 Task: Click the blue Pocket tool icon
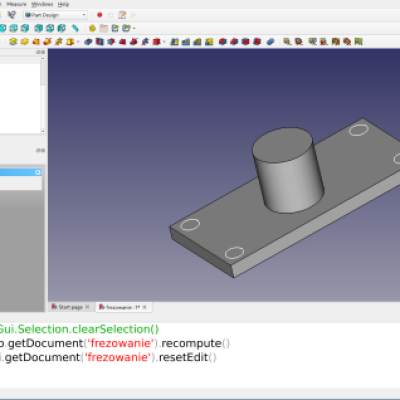(88, 42)
